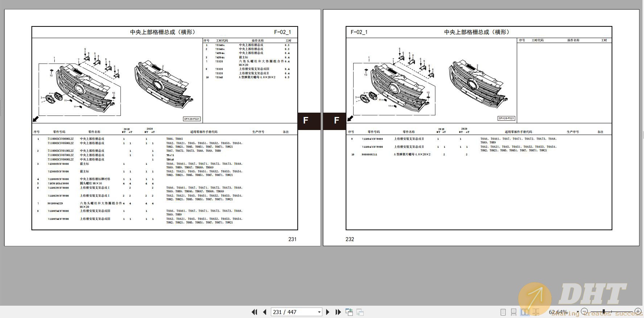This screenshot has height=318, width=644.
Task: Switch to single page view
Action: point(503,312)
